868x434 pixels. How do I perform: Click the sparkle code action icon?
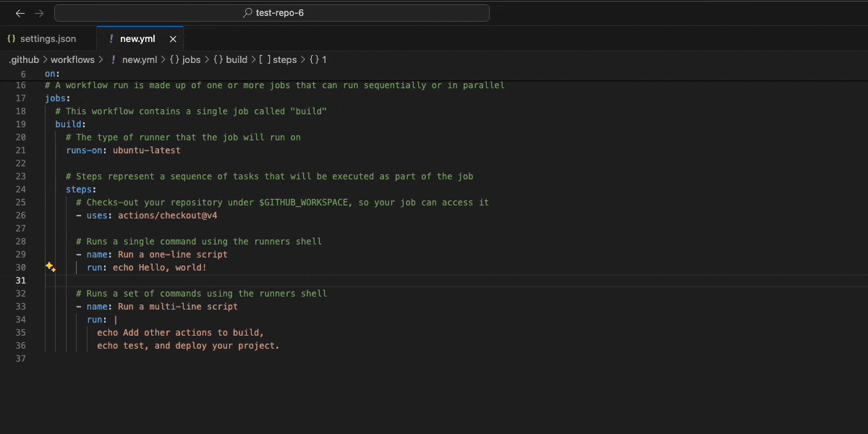(x=51, y=267)
